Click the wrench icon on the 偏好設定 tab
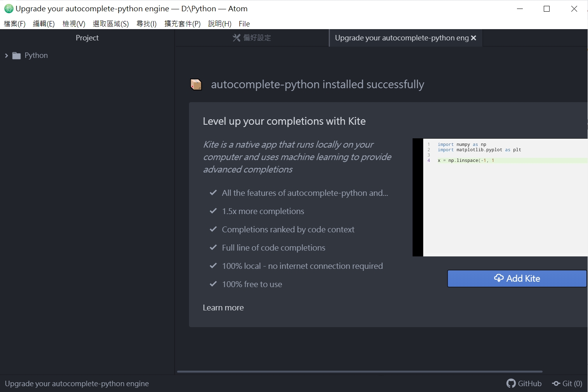Viewport: 588px width, 392px height. click(236, 38)
